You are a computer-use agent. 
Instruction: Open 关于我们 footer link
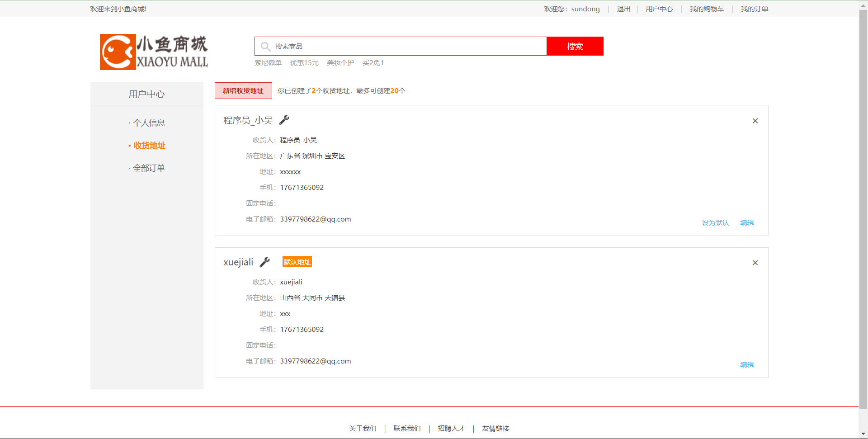coord(363,428)
